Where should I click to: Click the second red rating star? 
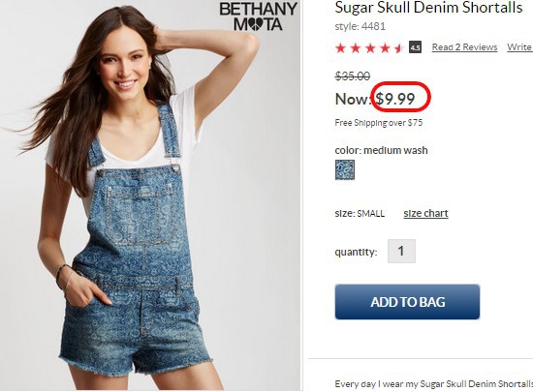point(356,47)
